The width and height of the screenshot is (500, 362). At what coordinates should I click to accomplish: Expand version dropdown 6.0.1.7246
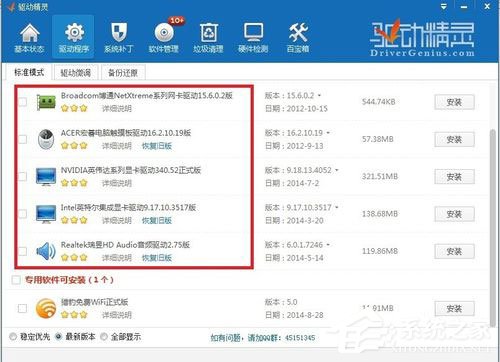(x=328, y=245)
